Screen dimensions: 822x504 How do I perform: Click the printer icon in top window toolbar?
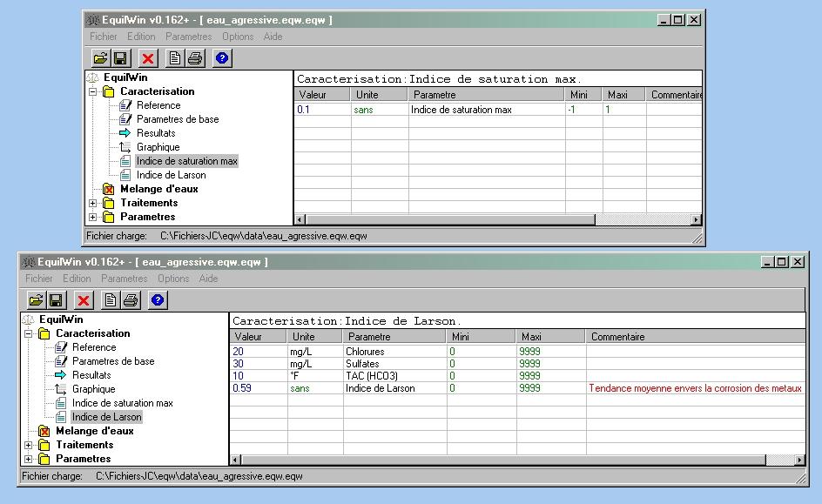coord(195,58)
